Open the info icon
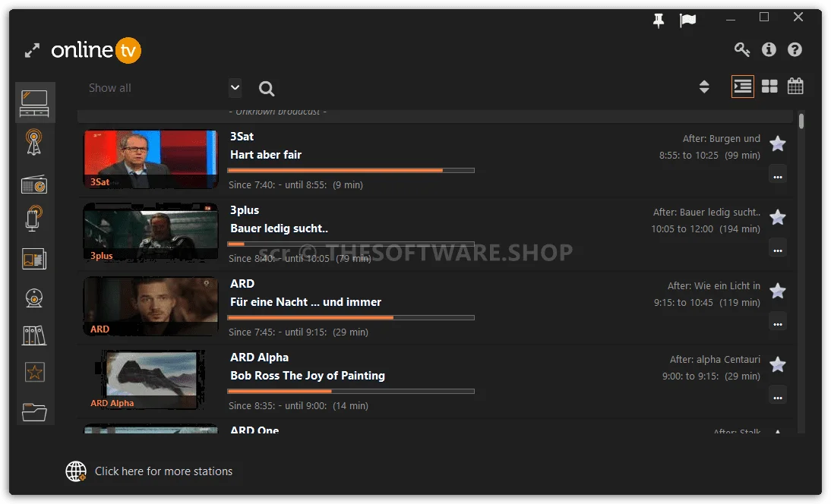The width and height of the screenshot is (831, 504). (x=769, y=50)
